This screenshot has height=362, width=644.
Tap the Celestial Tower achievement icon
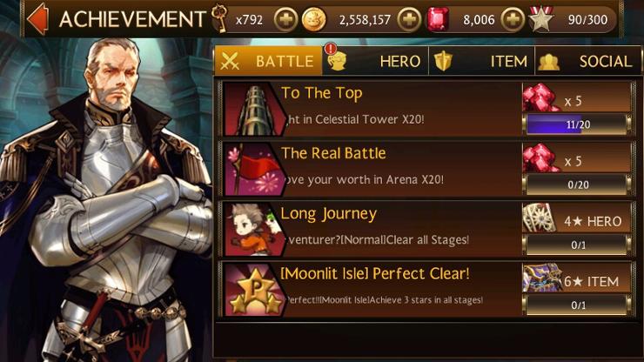[255, 109]
